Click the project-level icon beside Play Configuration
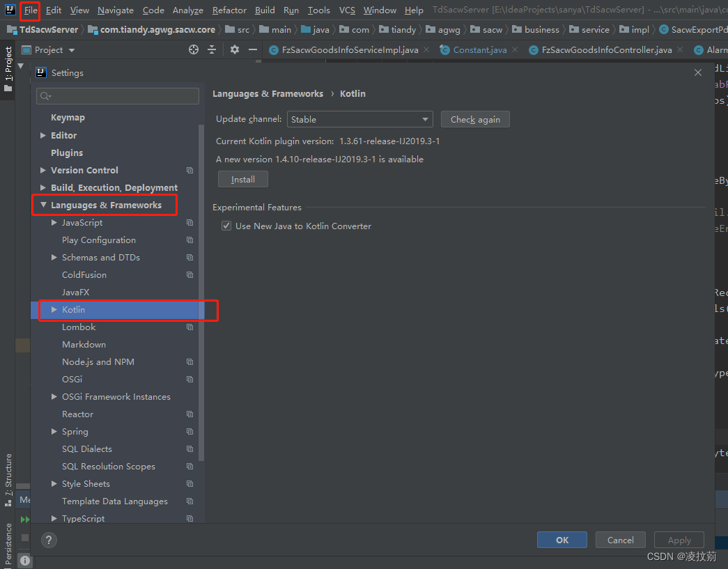The width and height of the screenshot is (728, 569). click(190, 240)
